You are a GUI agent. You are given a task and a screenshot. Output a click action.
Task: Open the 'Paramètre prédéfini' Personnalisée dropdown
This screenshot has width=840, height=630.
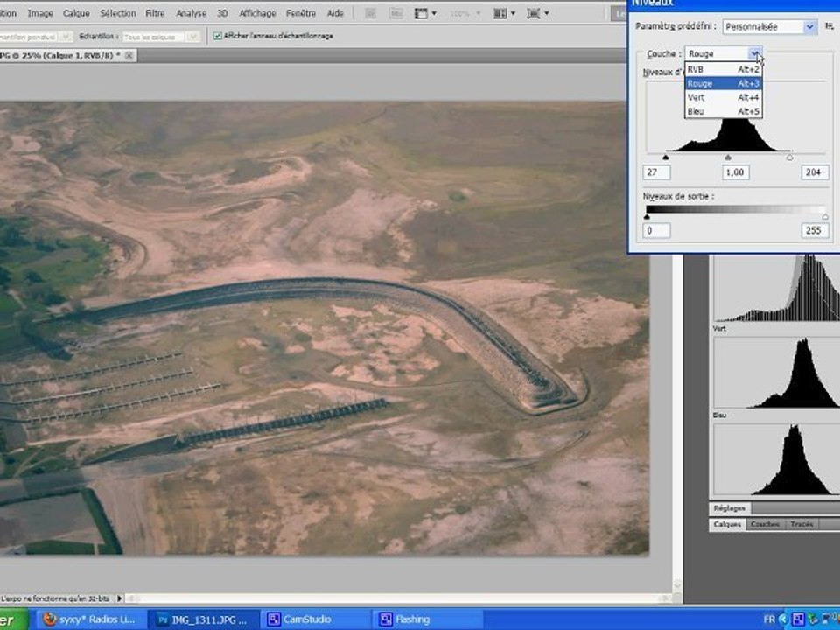[769, 27]
